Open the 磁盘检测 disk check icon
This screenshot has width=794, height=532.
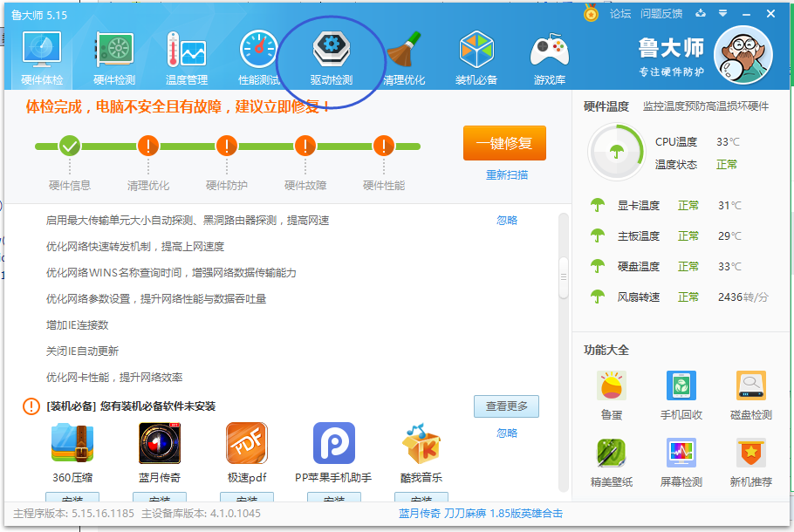751,385
